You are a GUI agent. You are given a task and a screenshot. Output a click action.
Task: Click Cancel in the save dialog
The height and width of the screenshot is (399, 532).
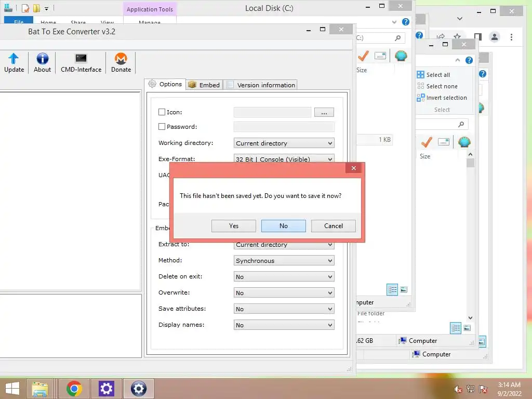[333, 226]
